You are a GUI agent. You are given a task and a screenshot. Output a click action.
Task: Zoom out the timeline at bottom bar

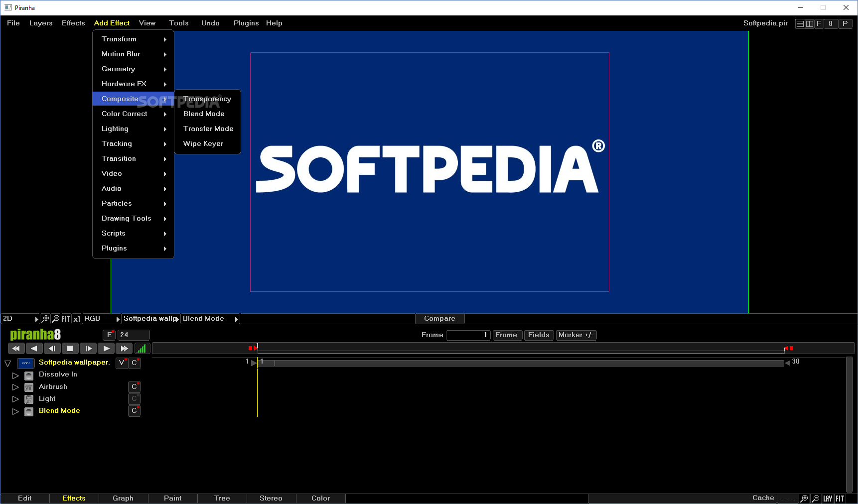[816, 499]
